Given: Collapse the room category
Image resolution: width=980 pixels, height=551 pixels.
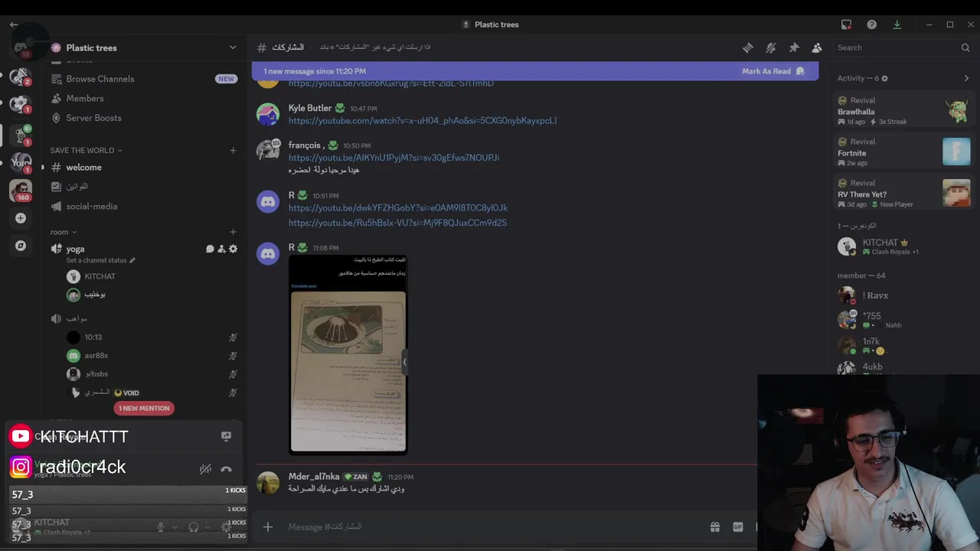Looking at the screenshot, I should [63, 232].
